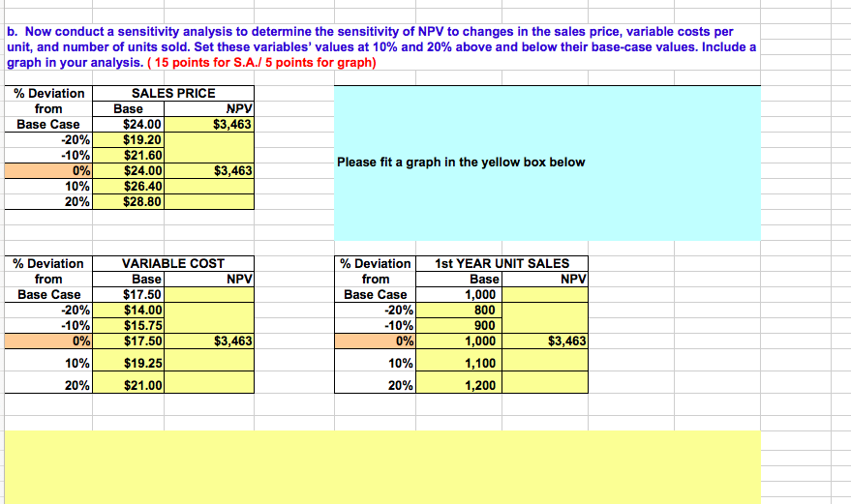Image resolution: width=851 pixels, height=504 pixels.
Task: Select $24.00 in the Sales Price 0% row
Action: tap(128, 171)
